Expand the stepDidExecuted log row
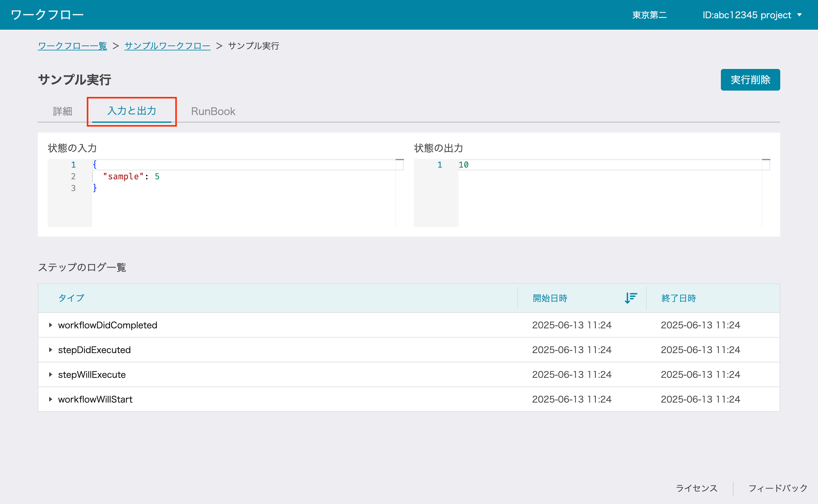 50,350
